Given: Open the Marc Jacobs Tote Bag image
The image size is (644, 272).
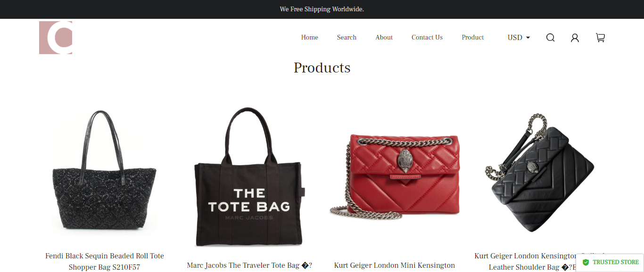Looking at the screenshot, I should (x=249, y=177).
